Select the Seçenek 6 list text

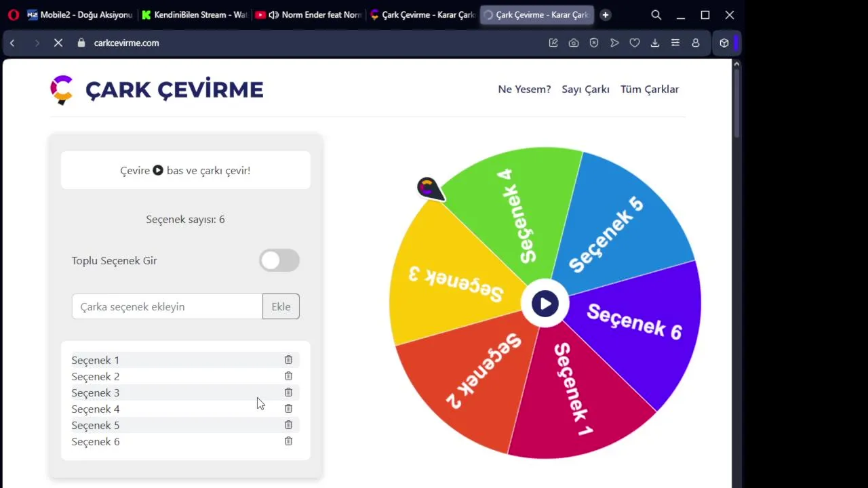click(x=96, y=441)
